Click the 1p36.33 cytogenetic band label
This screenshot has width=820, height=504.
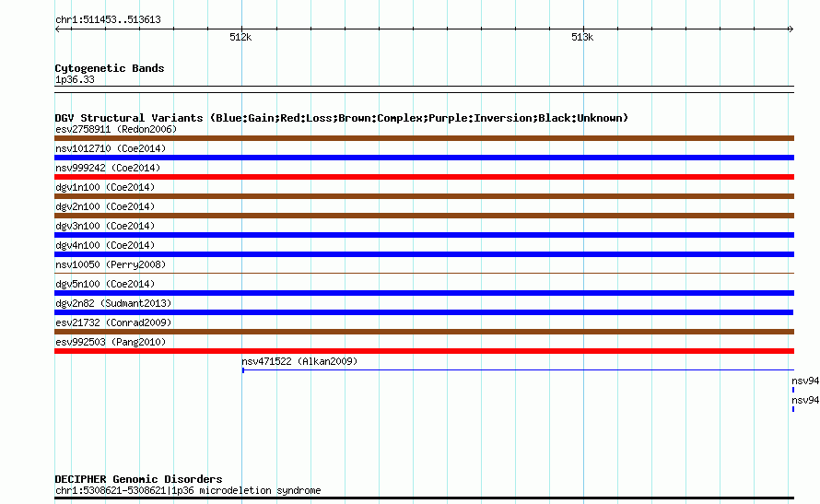pyautogui.click(x=75, y=79)
